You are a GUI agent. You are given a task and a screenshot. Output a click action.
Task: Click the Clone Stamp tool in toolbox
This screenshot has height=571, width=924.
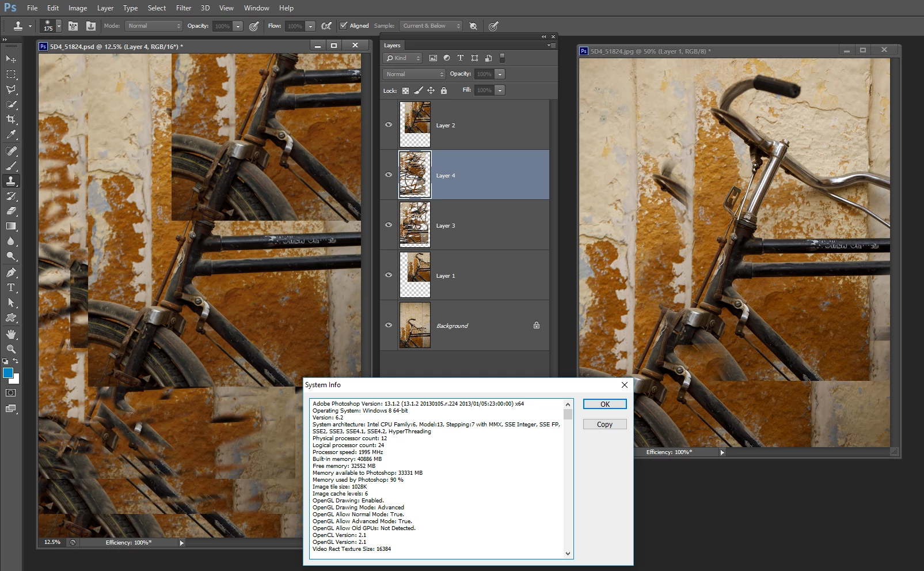point(11,181)
